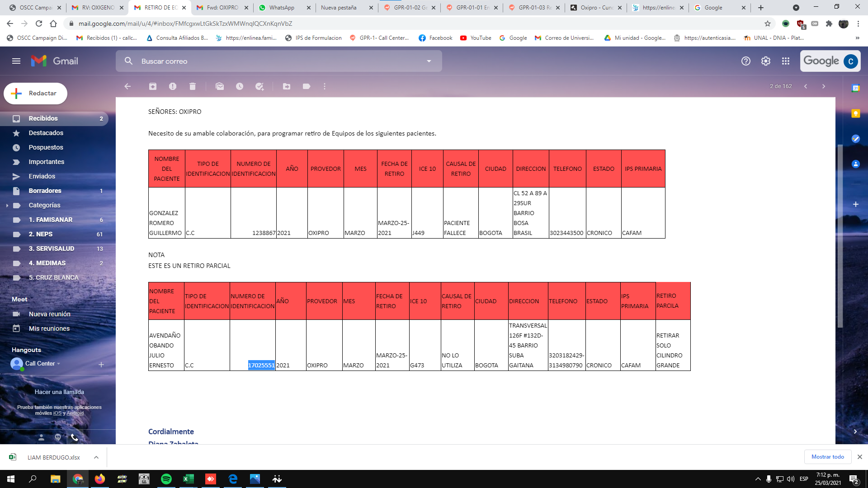The height and width of the screenshot is (488, 868).
Task: Reload the page in Chrome
Action: click(x=39, y=23)
